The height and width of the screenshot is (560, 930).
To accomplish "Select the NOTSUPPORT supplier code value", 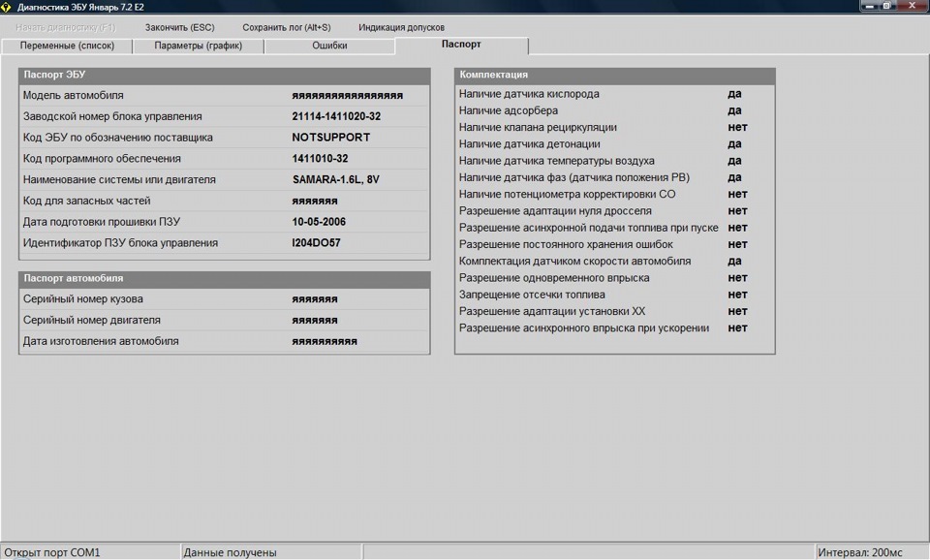I will pos(331,138).
